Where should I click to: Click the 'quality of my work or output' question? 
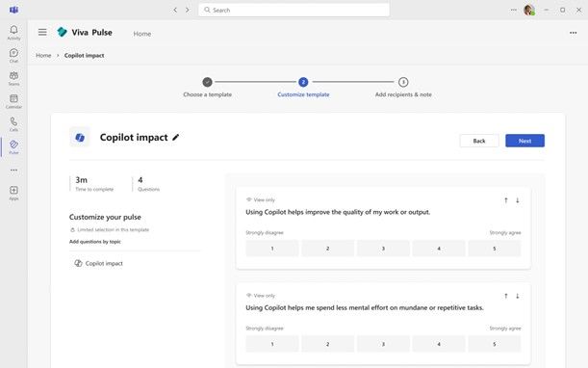(338, 212)
